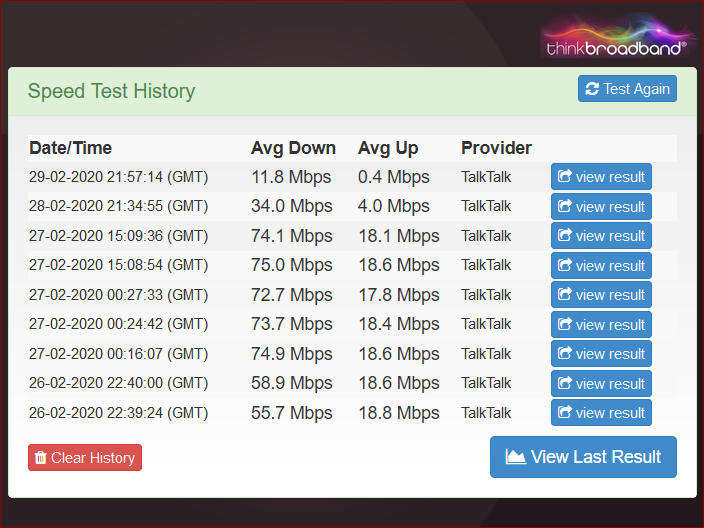Select the 58.9 Mbps download value
This screenshot has width=704, height=528.
[x=291, y=383]
